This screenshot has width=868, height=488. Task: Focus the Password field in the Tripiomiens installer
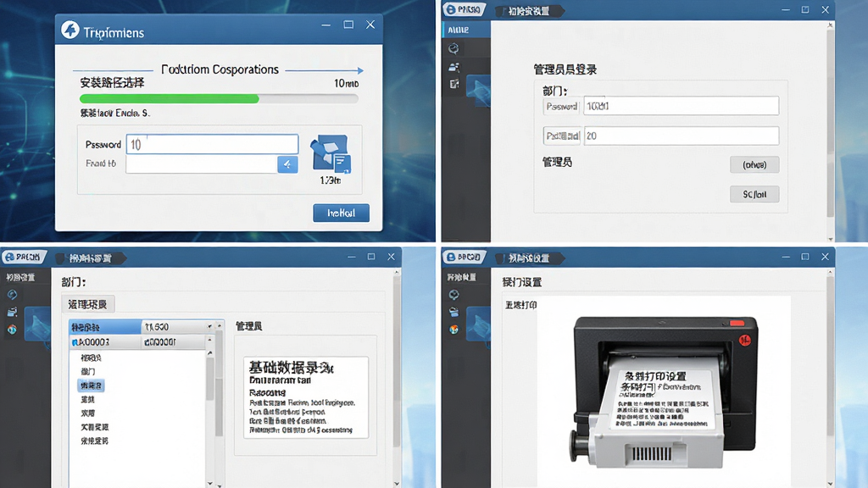pyautogui.click(x=213, y=144)
